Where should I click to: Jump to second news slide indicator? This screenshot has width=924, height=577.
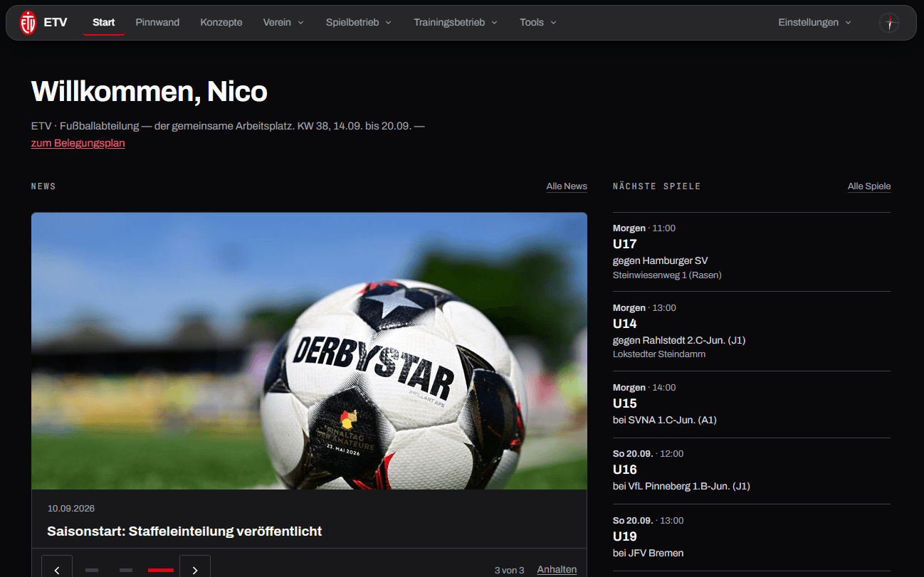pos(126,570)
